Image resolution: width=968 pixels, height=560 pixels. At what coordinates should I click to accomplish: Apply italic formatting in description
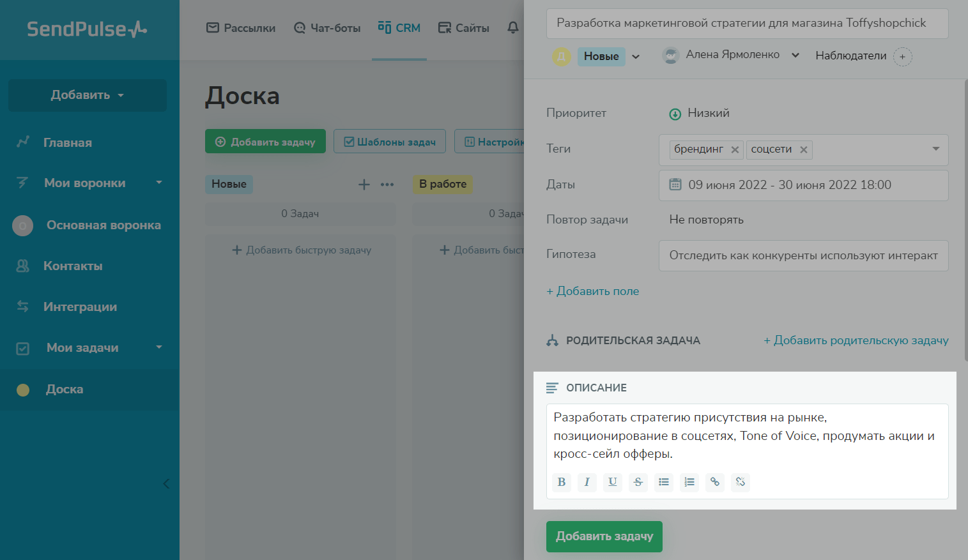click(587, 482)
